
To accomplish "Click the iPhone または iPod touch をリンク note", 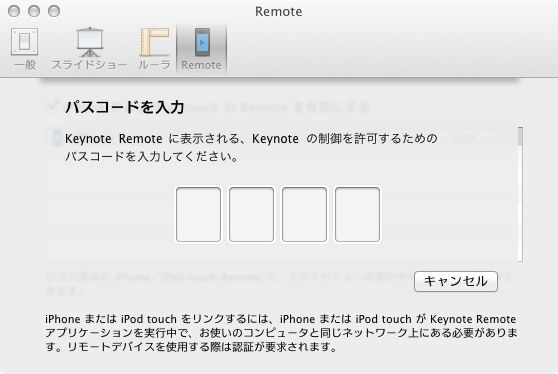I will (x=281, y=333).
